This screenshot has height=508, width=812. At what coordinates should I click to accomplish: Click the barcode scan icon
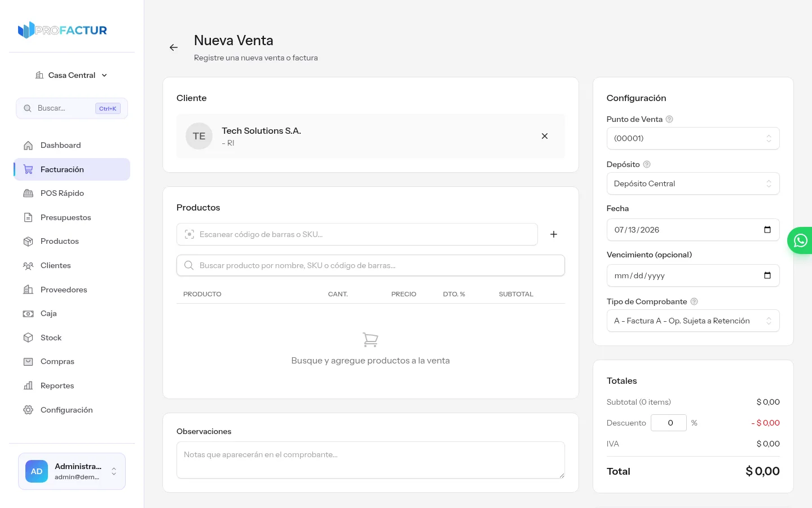click(x=189, y=234)
